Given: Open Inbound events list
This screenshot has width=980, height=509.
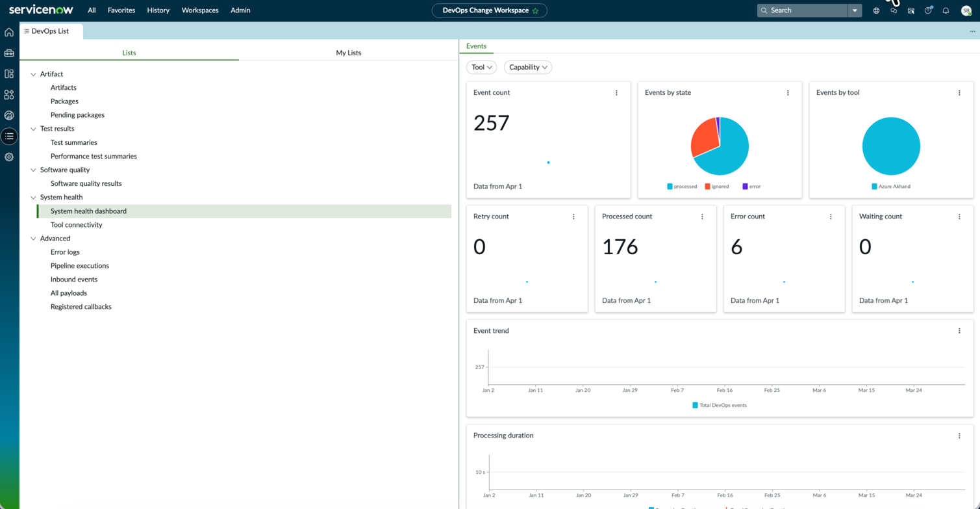Looking at the screenshot, I should pyautogui.click(x=74, y=280).
